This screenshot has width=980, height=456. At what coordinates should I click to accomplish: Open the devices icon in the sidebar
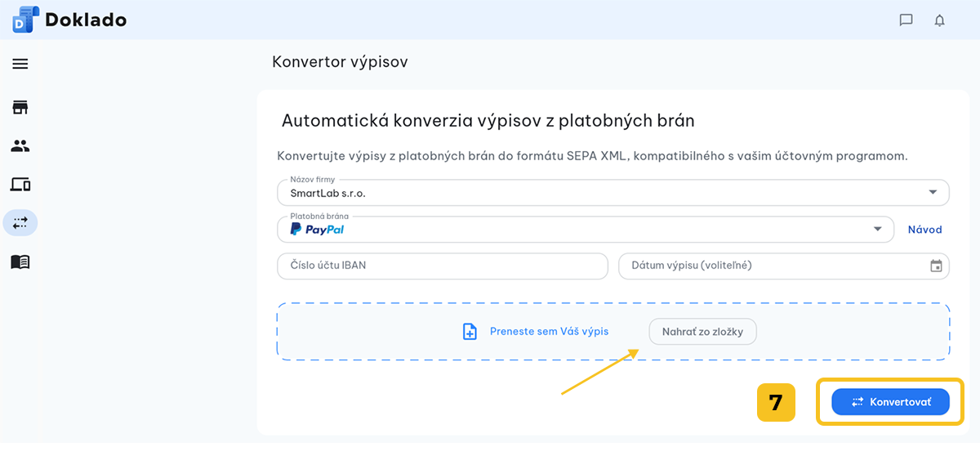point(20,185)
